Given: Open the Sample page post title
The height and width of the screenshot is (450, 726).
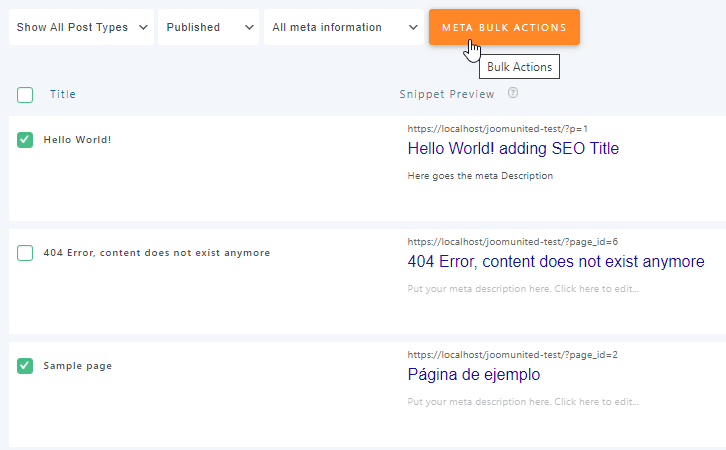Looking at the screenshot, I should pyautogui.click(x=77, y=366).
